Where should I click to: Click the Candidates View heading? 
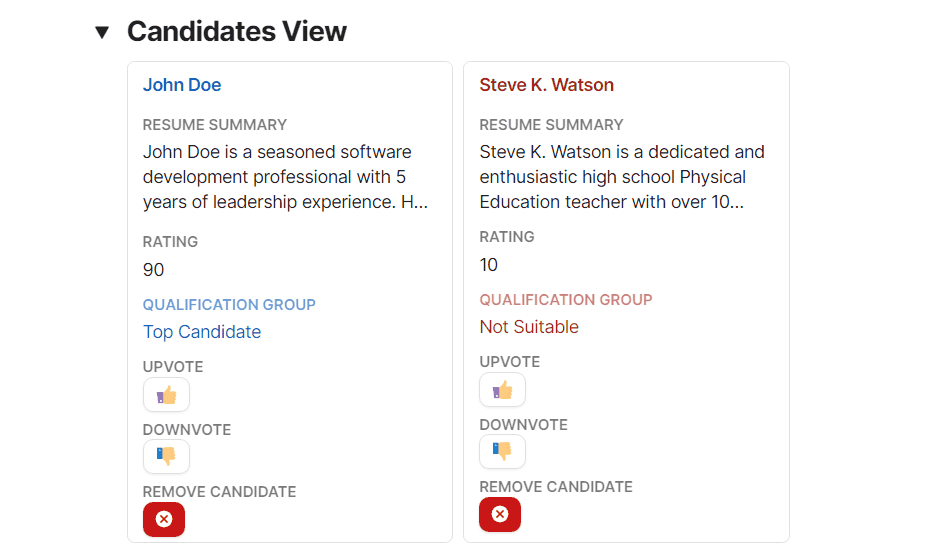point(237,31)
